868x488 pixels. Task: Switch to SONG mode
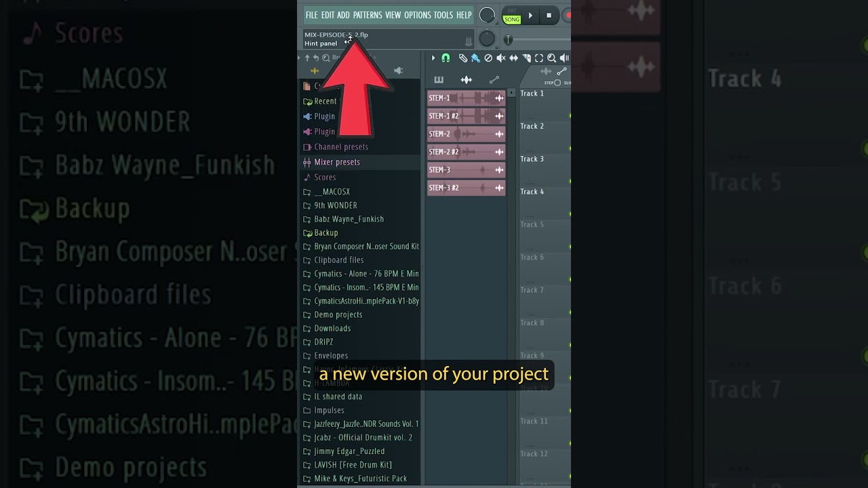click(x=512, y=20)
